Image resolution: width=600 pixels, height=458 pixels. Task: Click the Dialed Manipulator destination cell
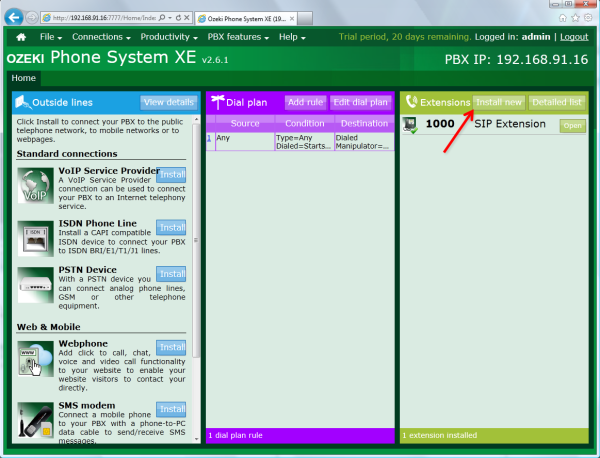tap(364, 142)
